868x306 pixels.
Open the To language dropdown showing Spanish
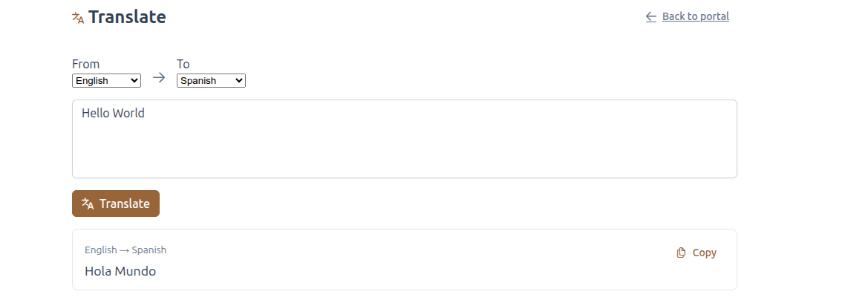point(211,81)
